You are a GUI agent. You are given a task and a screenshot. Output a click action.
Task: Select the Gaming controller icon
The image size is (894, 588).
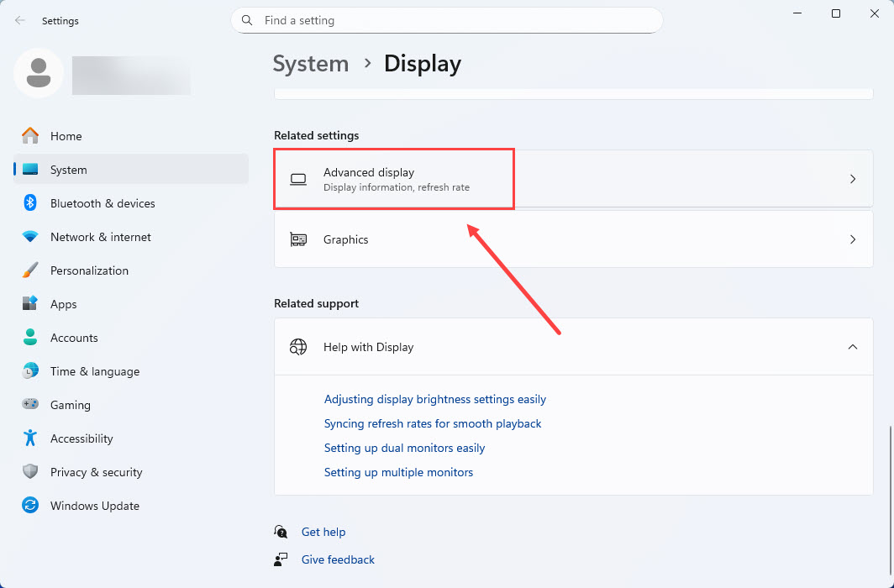pos(30,405)
